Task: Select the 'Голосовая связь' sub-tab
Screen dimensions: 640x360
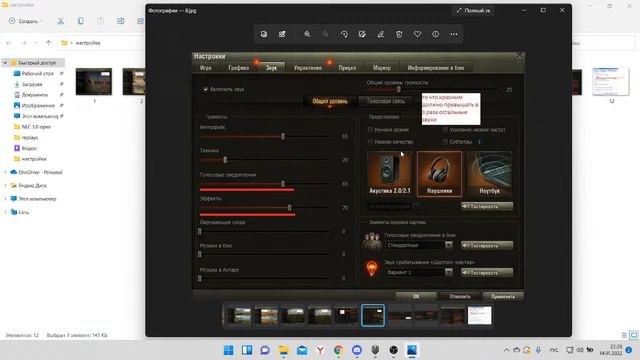Action: click(386, 101)
